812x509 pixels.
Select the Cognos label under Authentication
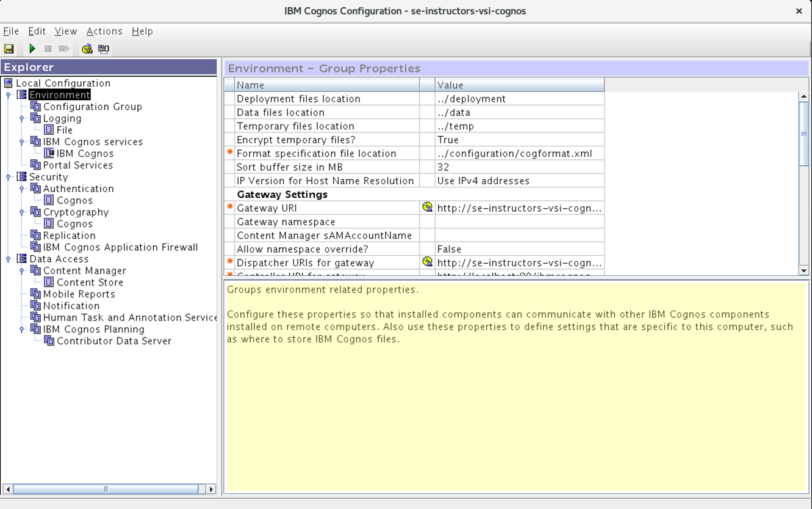(x=75, y=200)
